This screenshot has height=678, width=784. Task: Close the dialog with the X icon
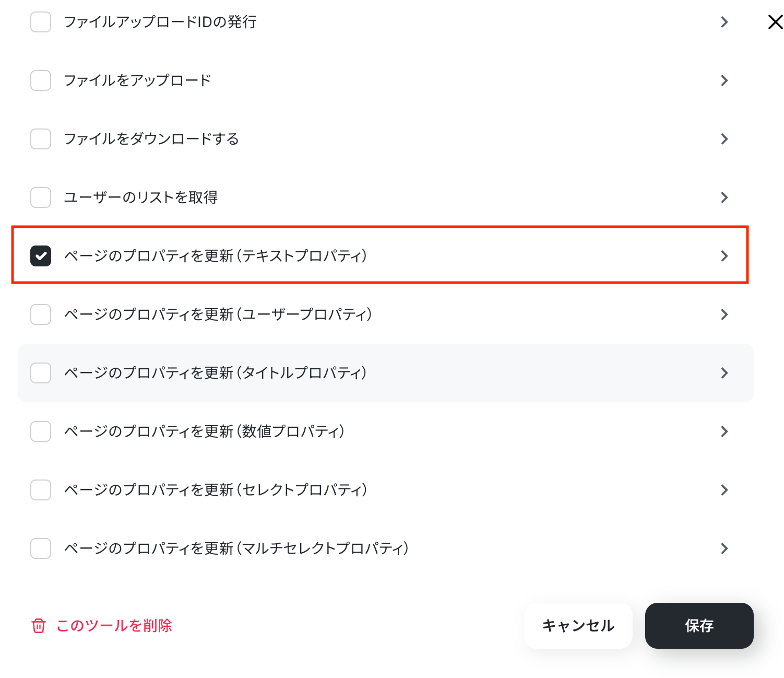pos(775,22)
